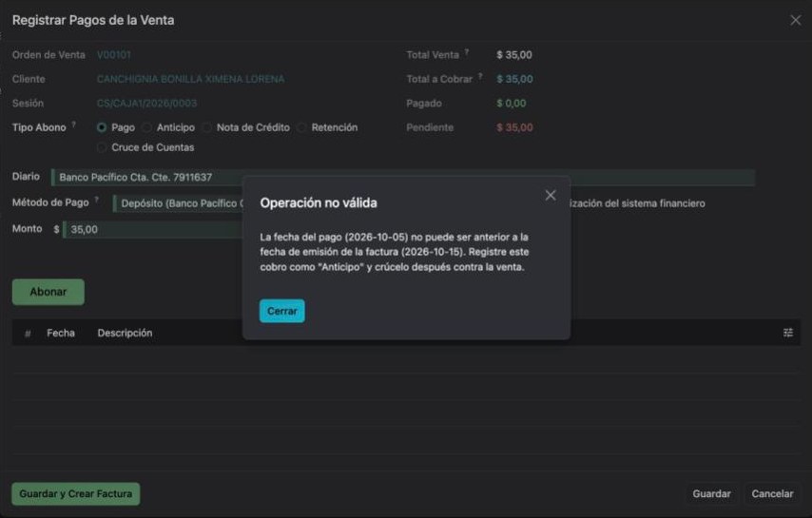Click the Pagado value $ 0,00
812x518 pixels.
click(x=512, y=104)
